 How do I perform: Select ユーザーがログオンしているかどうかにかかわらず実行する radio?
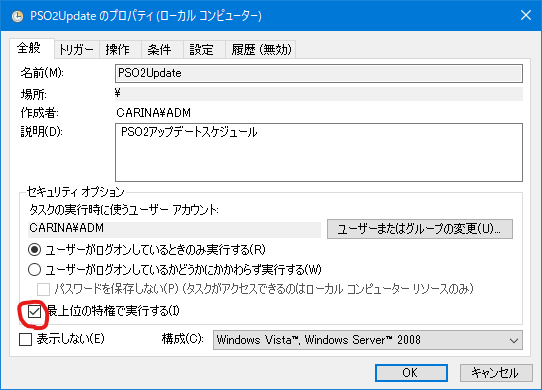pos(35,270)
